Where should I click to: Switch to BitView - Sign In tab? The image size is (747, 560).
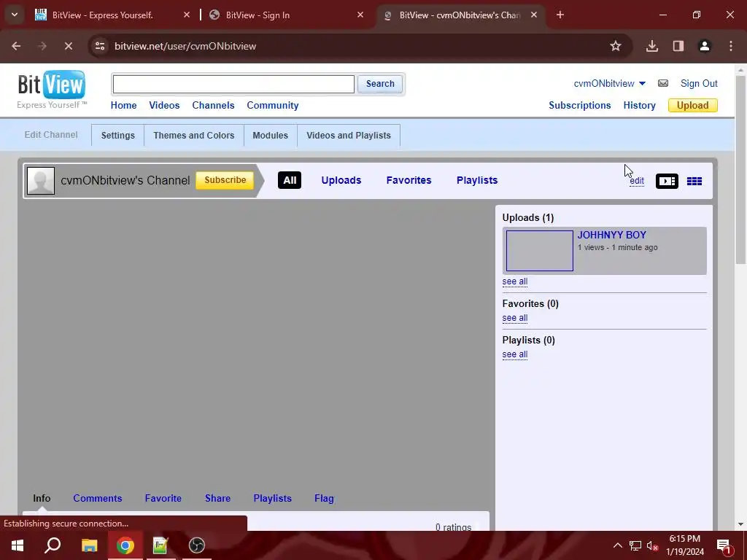click(258, 15)
